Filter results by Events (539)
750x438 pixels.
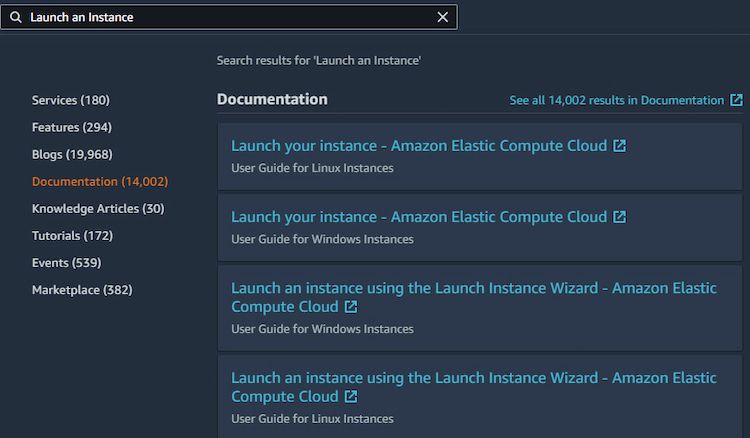[66, 262]
